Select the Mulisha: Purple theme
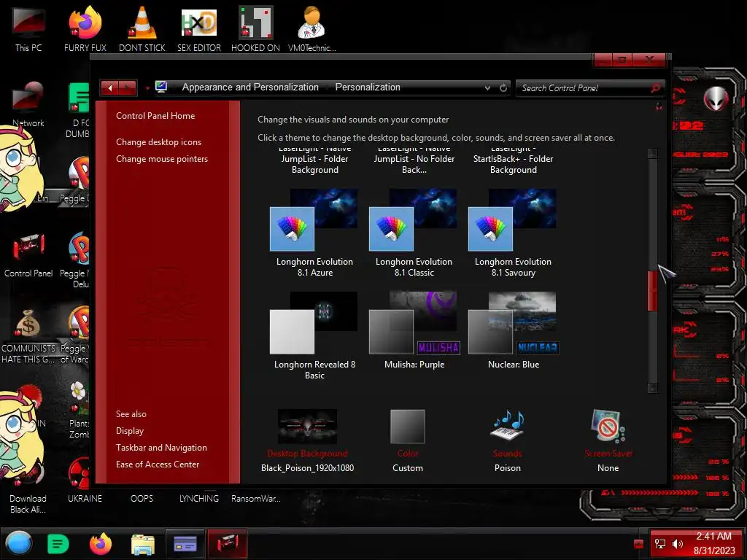 [x=414, y=330]
